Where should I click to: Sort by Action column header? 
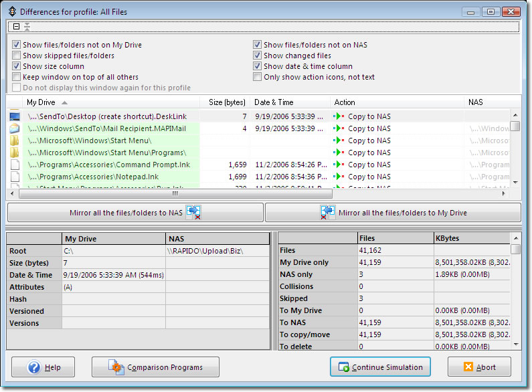tap(397, 102)
